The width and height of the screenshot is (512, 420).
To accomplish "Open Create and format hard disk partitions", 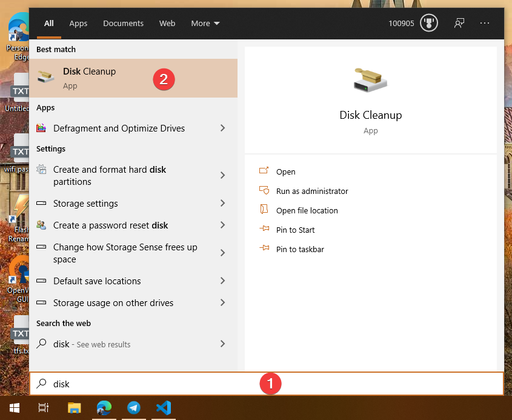I will pos(133,175).
